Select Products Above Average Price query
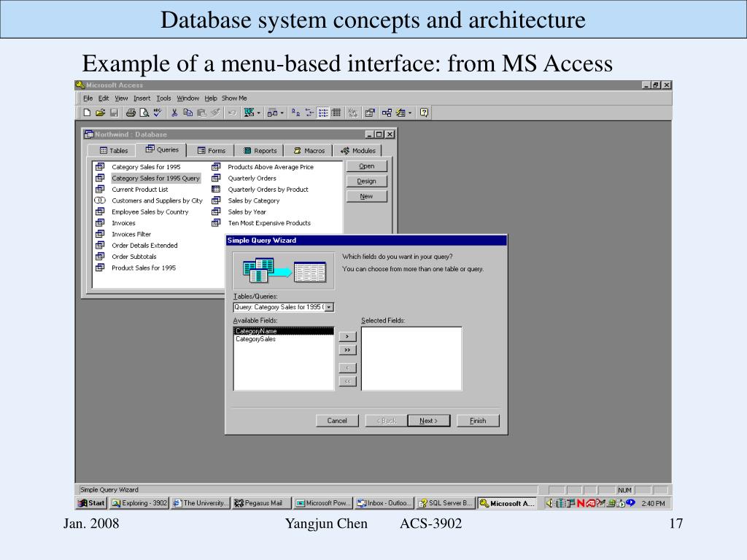747x560 pixels. 263,167
